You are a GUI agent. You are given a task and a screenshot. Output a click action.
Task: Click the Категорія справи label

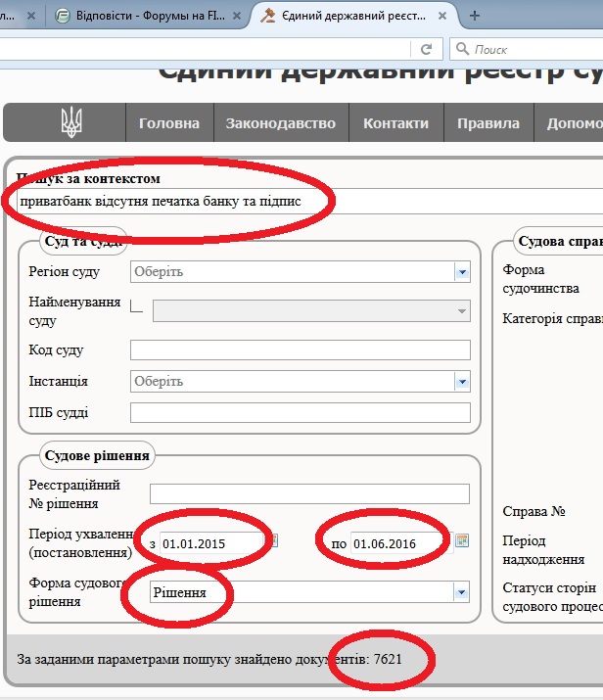552,319
